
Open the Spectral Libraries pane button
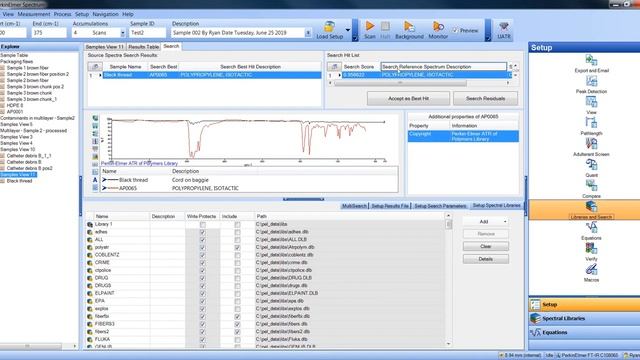(584, 318)
